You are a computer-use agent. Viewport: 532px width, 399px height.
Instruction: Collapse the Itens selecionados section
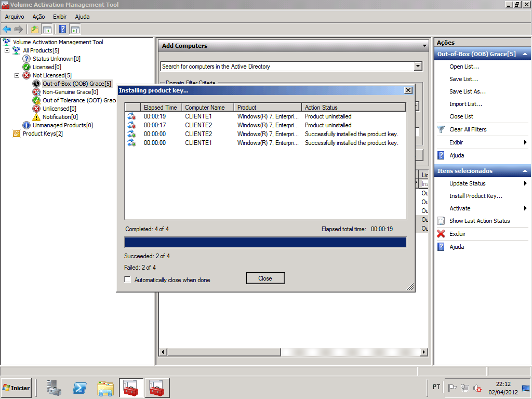pyautogui.click(x=525, y=171)
